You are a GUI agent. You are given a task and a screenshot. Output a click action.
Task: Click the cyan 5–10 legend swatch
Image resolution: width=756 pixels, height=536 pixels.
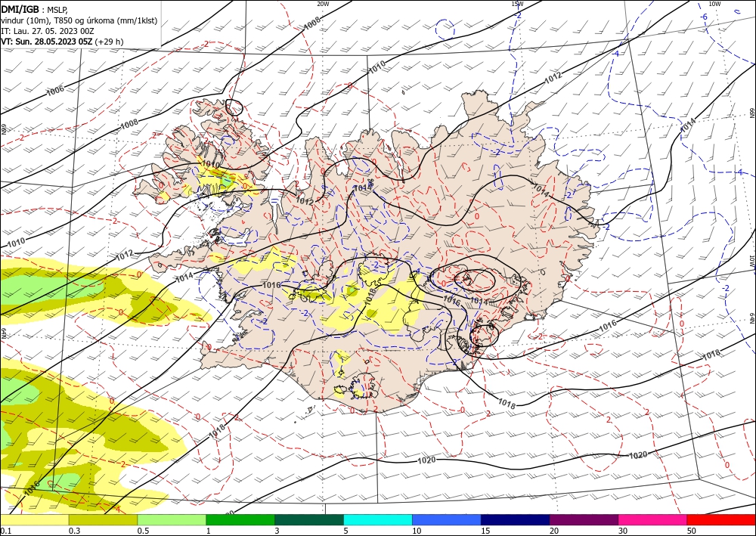[x=378, y=520]
